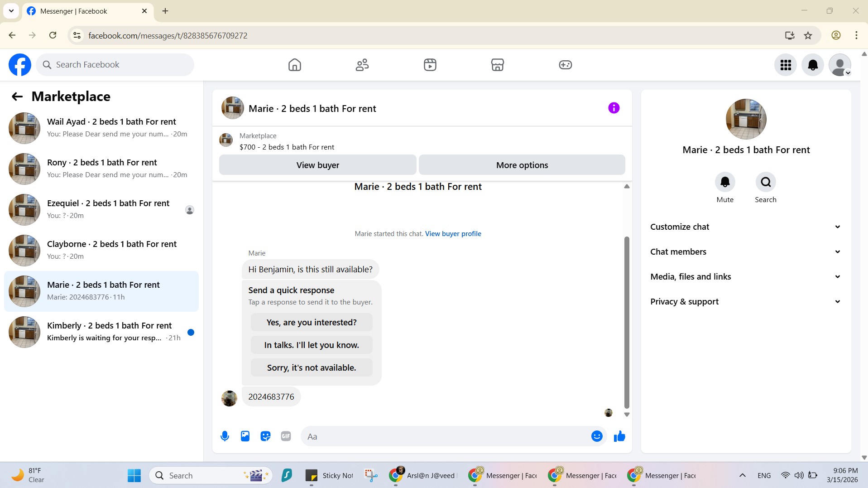Click the Search Facebook field
868x488 pixels.
(x=115, y=65)
